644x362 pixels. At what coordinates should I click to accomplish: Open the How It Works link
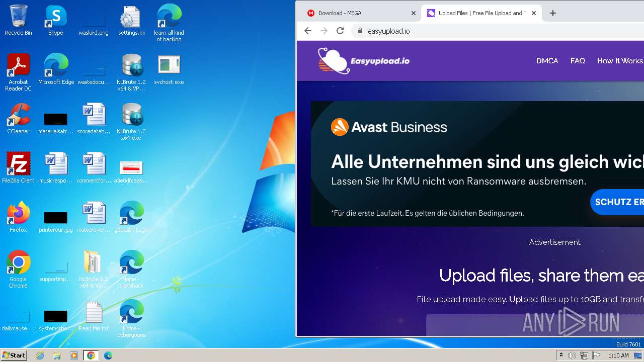620,61
